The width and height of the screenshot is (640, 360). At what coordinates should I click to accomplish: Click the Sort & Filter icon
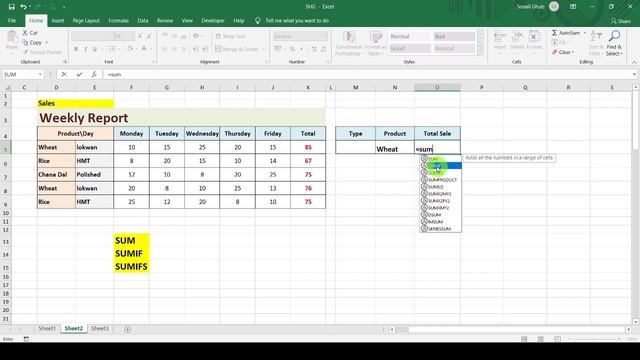[x=596, y=43]
